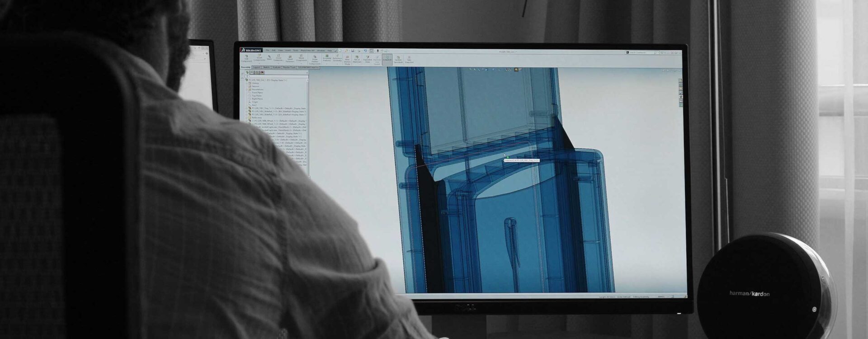Open the Tools menu
Viewport: 868px width, 339px height.
pyautogui.click(x=295, y=50)
